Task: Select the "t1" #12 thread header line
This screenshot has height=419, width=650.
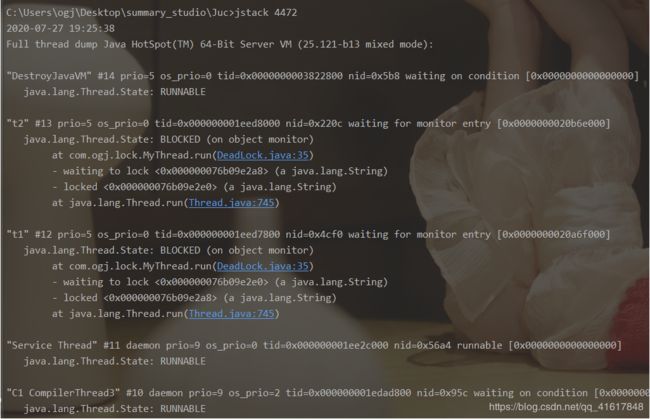Action: (308, 235)
